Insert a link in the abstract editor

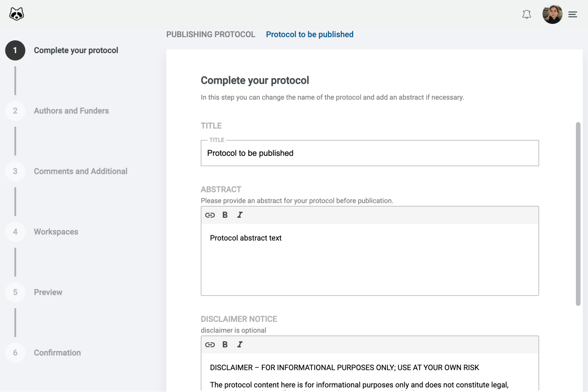(x=210, y=215)
